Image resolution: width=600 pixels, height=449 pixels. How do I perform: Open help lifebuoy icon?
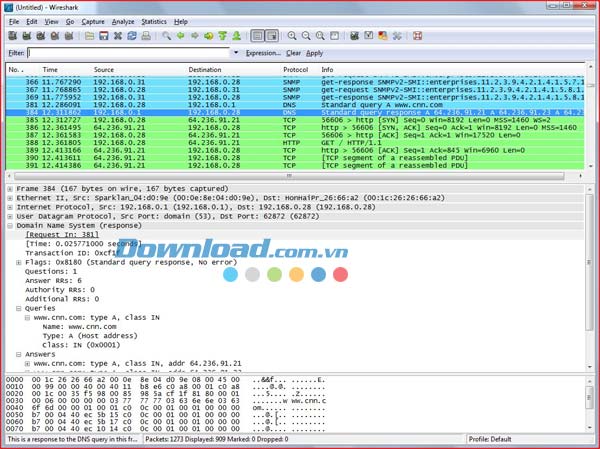coord(418,36)
